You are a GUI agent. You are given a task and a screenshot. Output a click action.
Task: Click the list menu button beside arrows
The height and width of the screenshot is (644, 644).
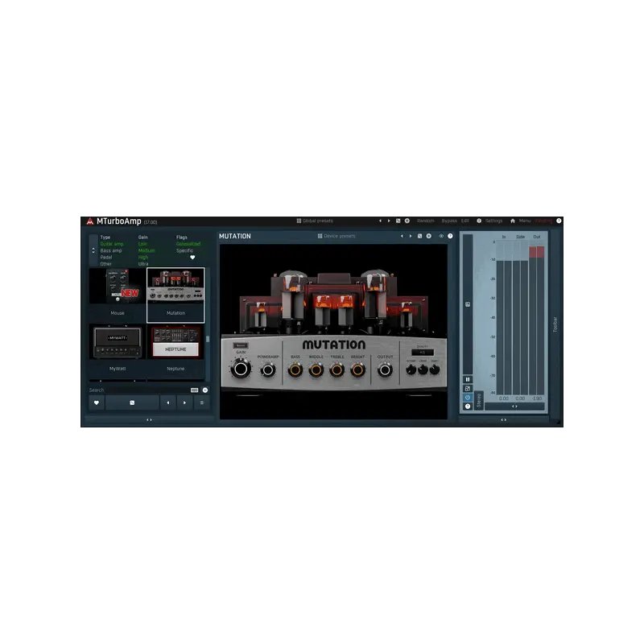(x=202, y=403)
